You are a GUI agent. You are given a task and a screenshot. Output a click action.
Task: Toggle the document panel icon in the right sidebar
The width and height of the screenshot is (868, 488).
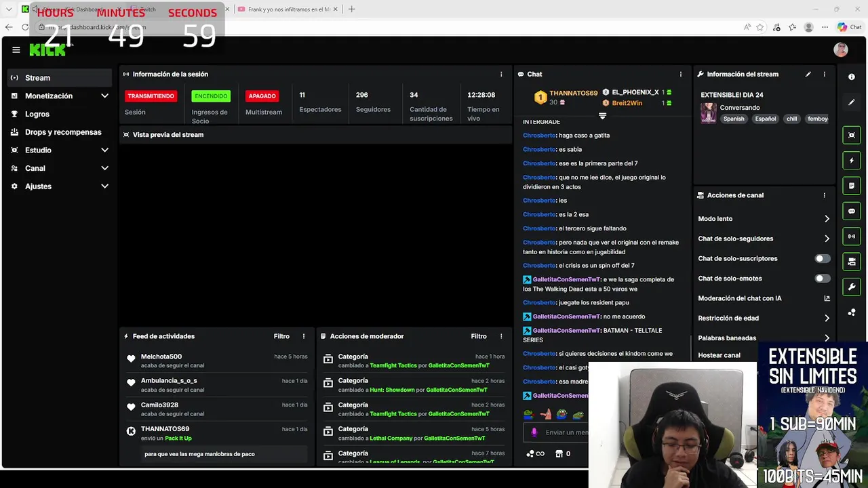point(852,186)
